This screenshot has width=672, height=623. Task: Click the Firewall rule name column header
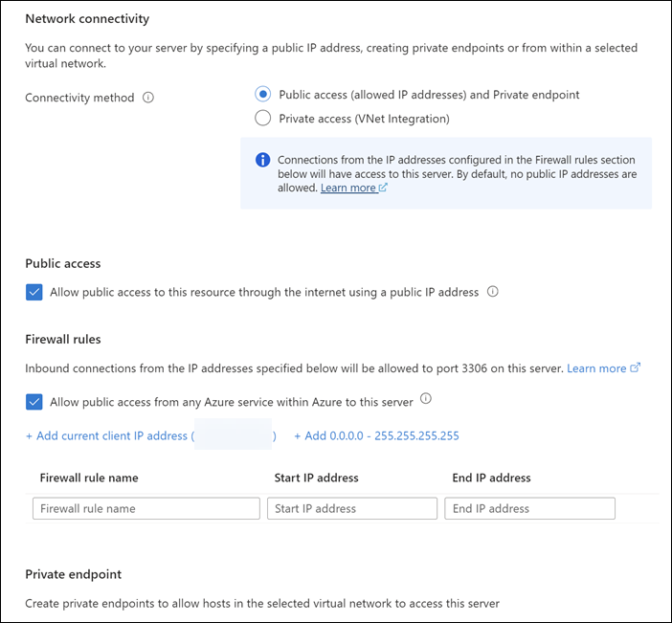(89, 478)
